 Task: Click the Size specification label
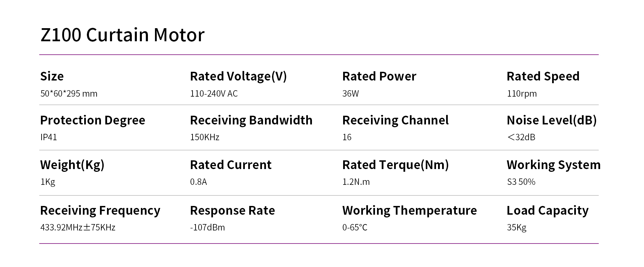pyautogui.click(x=52, y=76)
